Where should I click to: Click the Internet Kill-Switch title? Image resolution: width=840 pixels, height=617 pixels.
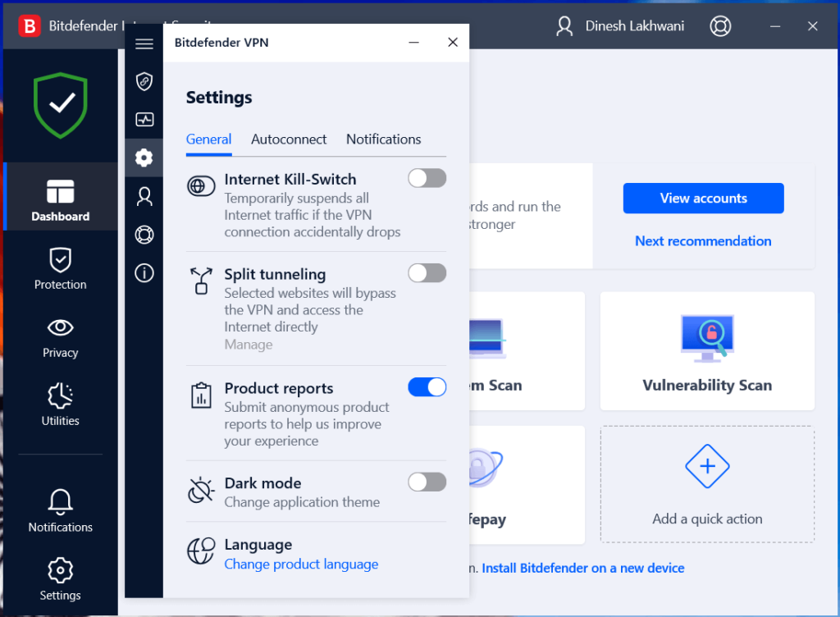coord(290,179)
